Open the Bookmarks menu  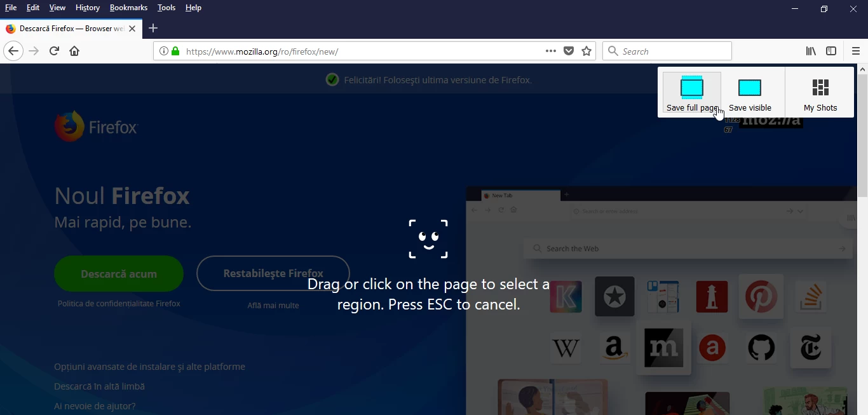click(128, 8)
